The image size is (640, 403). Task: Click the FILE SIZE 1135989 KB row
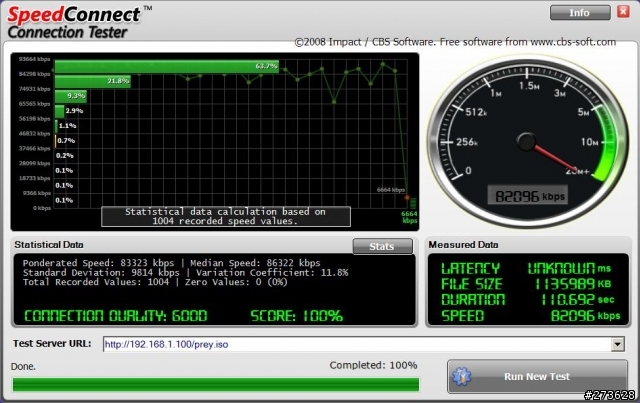tap(526, 284)
